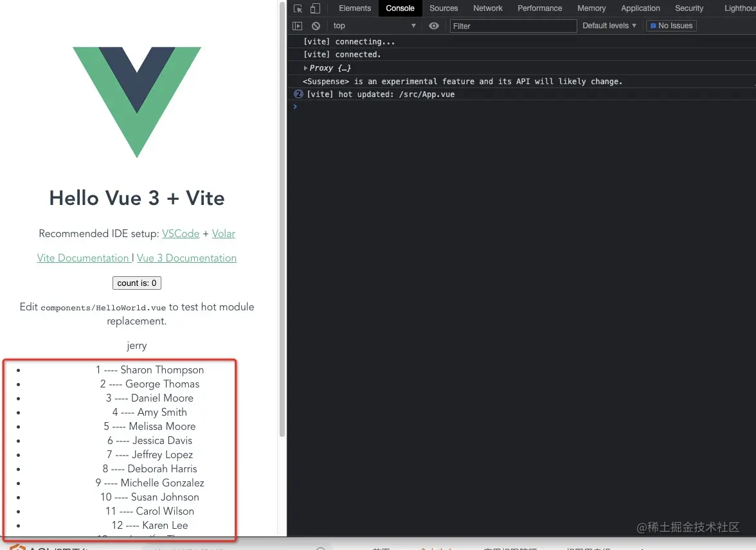The image size is (756, 550).
Task: Click the 'components/HelloWorld.vue' code text
Action: coord(103,308)
